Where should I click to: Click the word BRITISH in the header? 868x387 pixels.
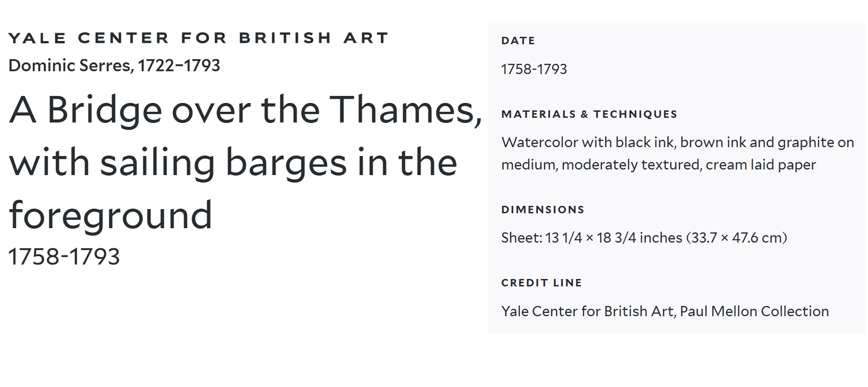[x=285, y=38]
